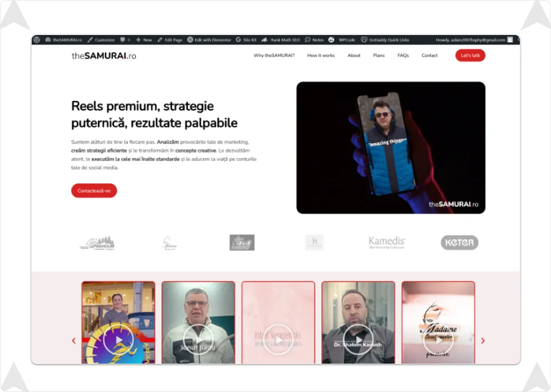
Task: Click the WordPress logo in admin bar
Action: click(x=37, y=40)
